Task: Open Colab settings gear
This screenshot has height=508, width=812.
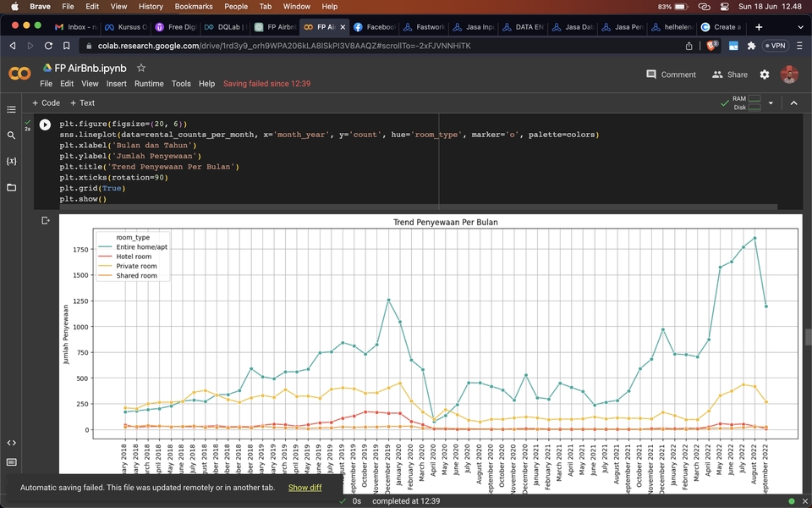Action: 765,75
